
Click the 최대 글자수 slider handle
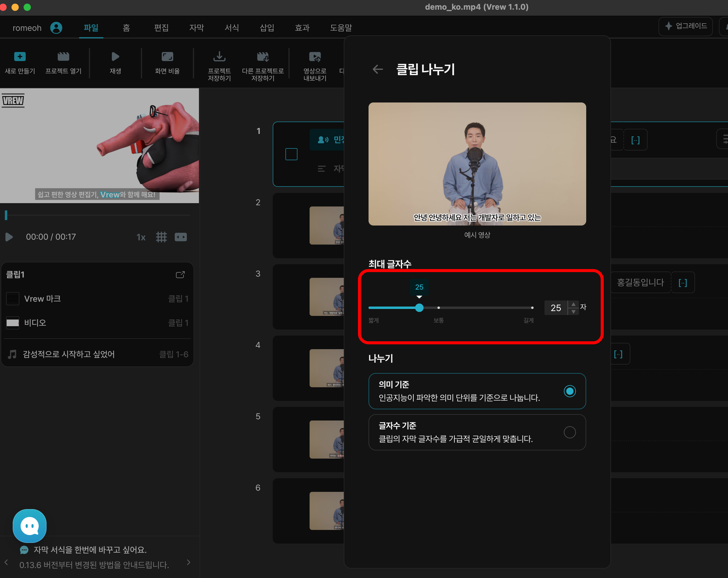click(x=419, y=307)
